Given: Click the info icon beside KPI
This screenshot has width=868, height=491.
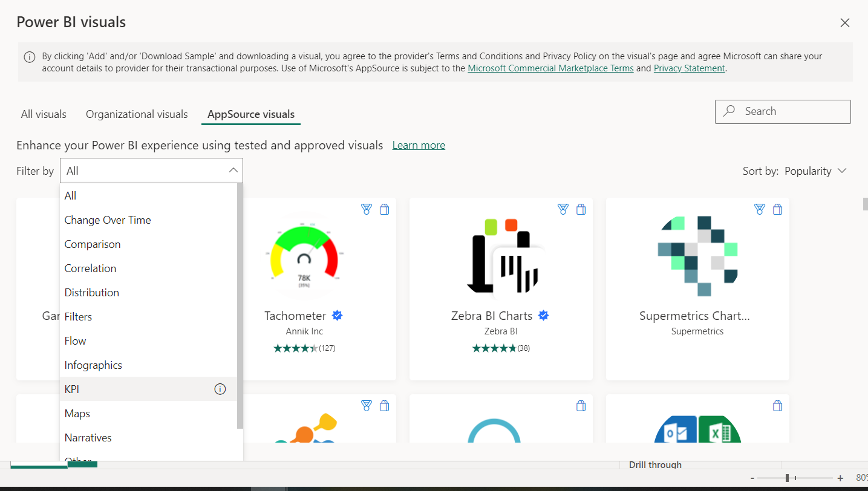Looking at the screenshot, I should coord(220,389).
